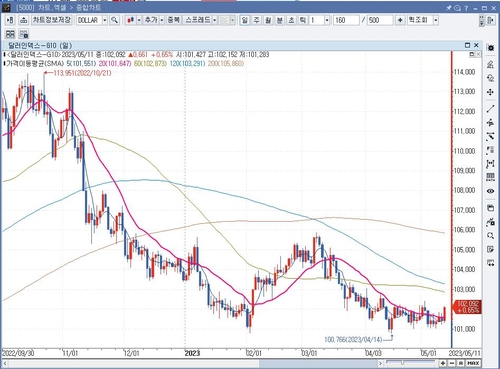Toggle the 달러인덱스-G10 series legend marker
500x369 pixels.
tap(4, 55)
